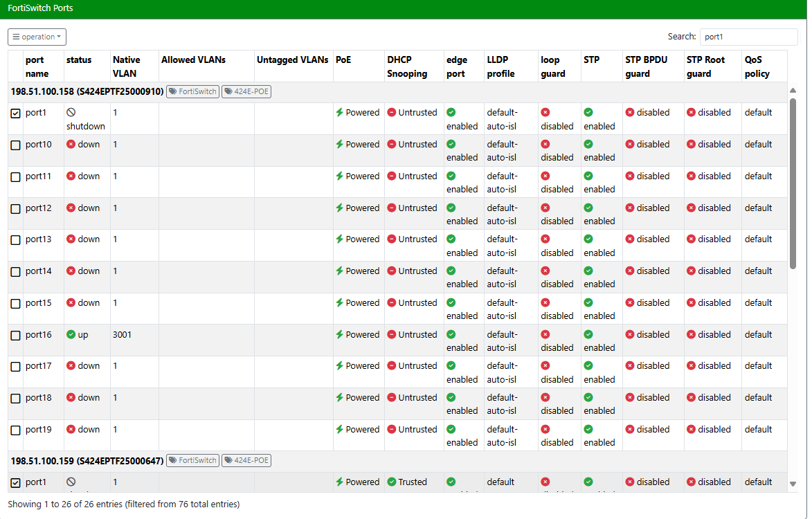Sort by the status column header
The image size is (812, 519).
79,60
